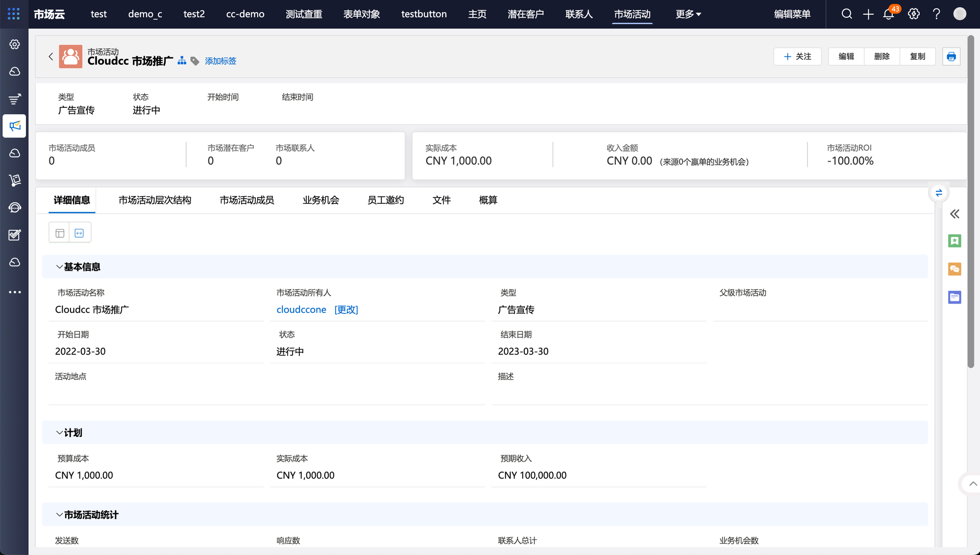Open the notifications bell icon

pyautogui.click(x=888, y=14)
